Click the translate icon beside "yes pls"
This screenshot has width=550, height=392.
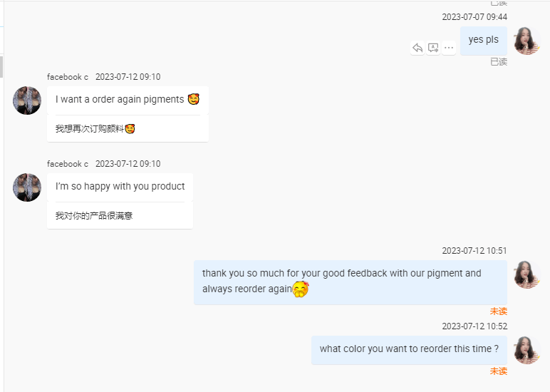point(433,48)
